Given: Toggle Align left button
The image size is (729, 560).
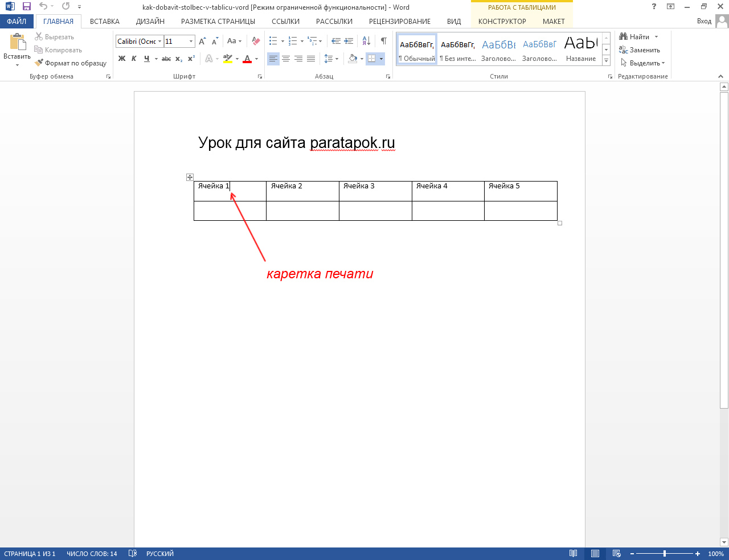Looking at the screenshot, I should [273, 59].
